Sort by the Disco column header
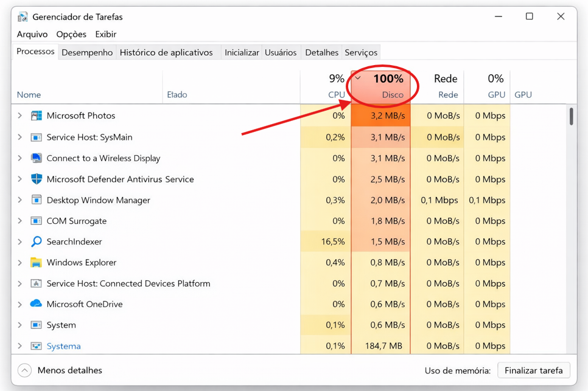The width and height of the screenshot is (588, 391). click(380, 86)
